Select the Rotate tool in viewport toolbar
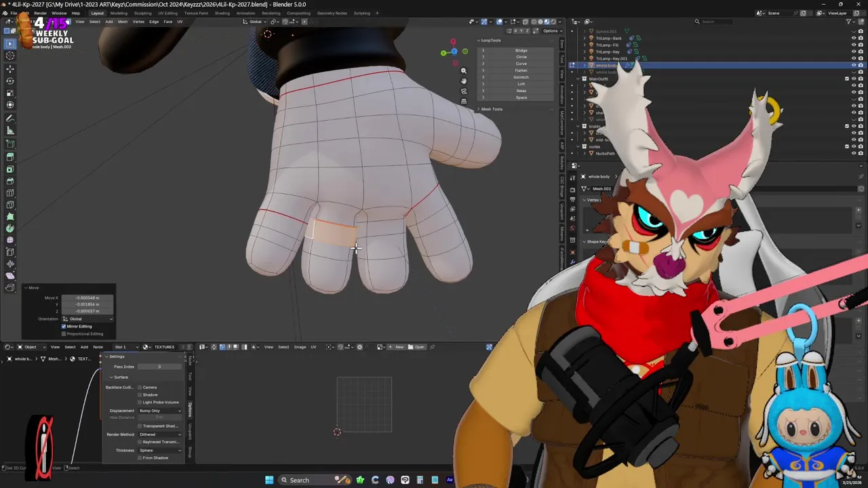 (x=10, y=81)
